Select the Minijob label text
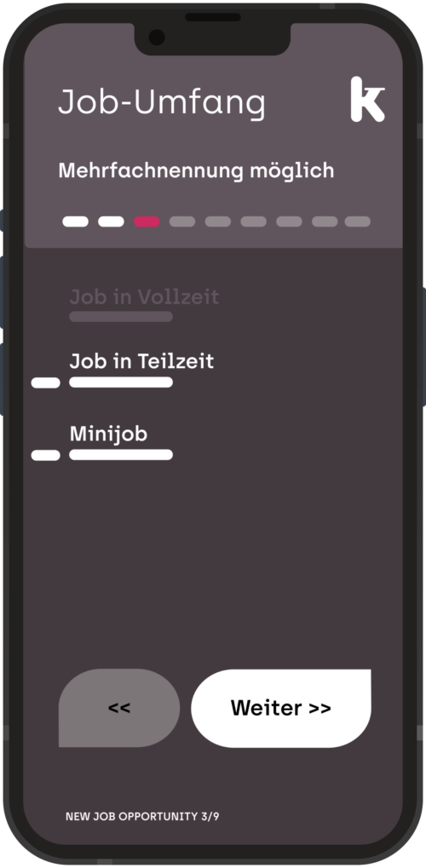Viewport: 426px width, 868px height. (x=108, y=434)
